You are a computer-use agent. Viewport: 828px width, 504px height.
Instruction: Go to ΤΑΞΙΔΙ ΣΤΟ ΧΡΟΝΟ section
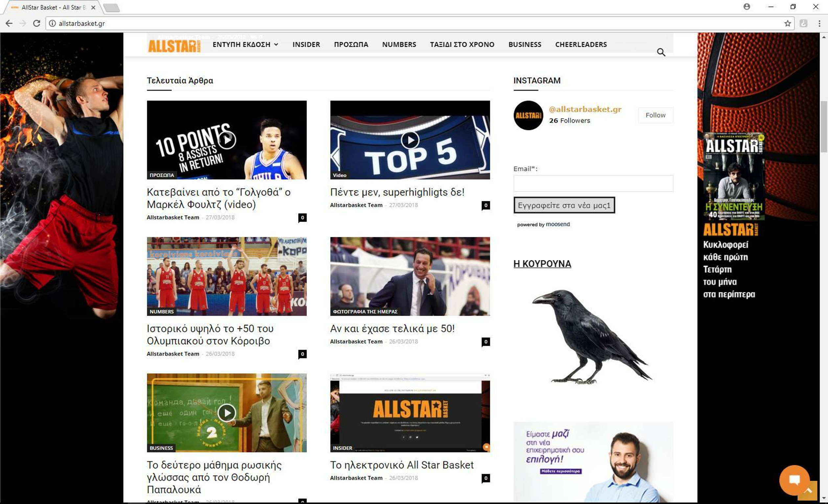pos(462,44)
